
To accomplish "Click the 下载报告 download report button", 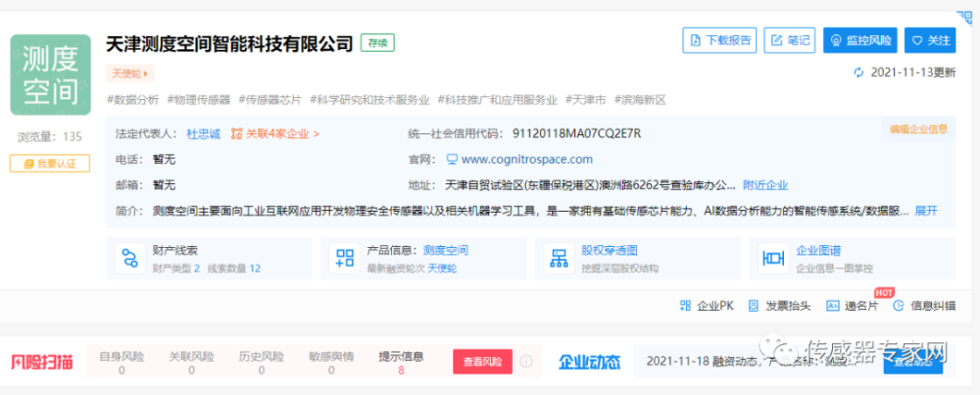I will coord(720,40).
